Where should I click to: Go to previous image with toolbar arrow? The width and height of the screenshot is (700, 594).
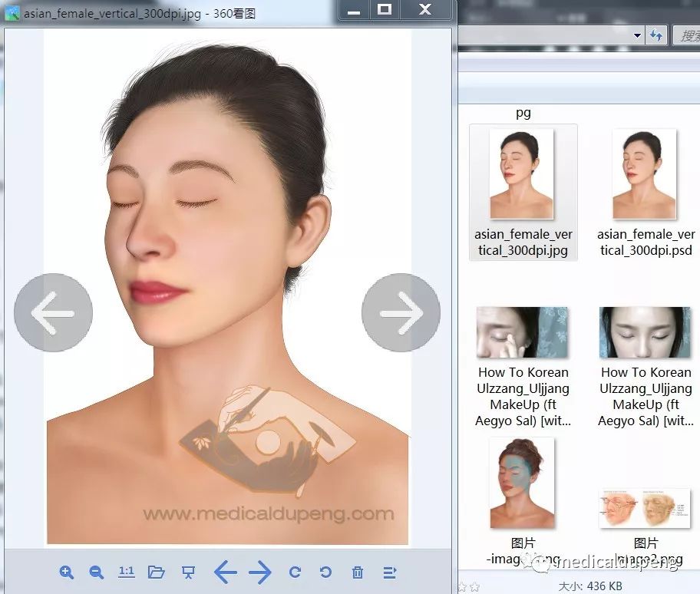pos(226,572)
